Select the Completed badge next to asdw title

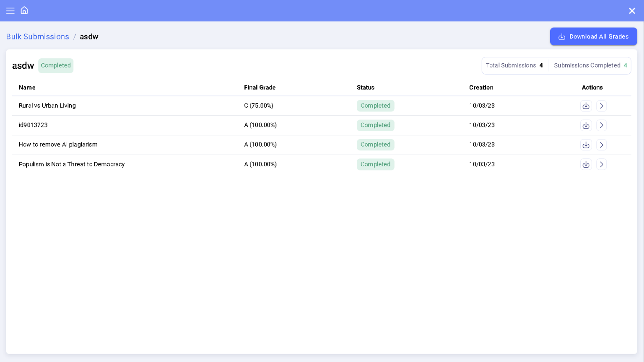point(56,65)
